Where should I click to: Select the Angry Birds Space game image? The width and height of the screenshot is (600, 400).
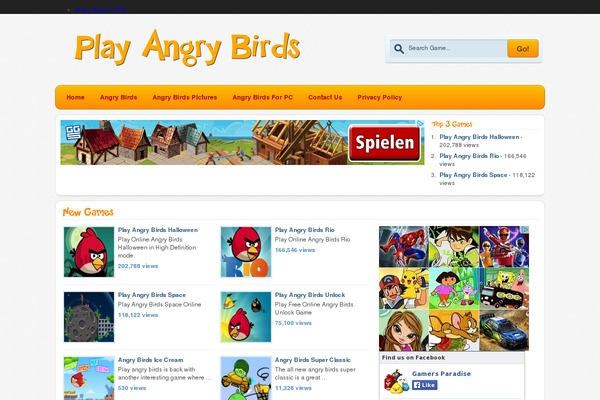pyautogui.click(x=89, y=317)
